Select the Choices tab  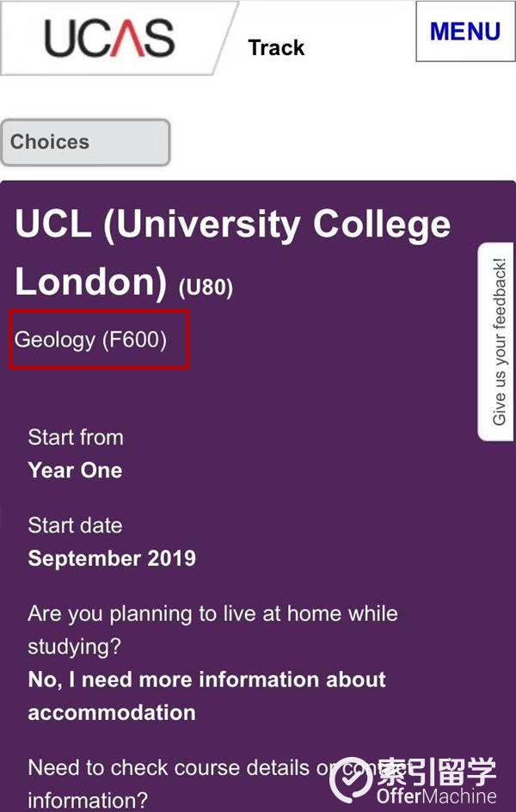pos(85,143)
